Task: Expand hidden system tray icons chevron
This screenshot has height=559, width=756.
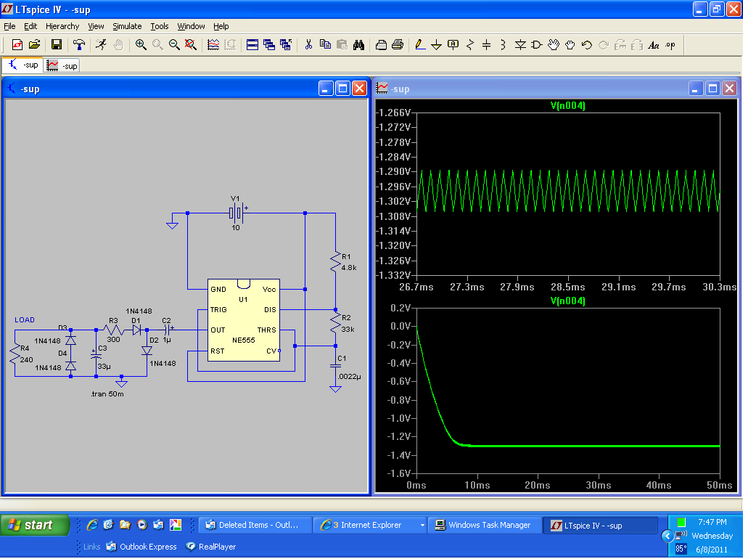Action: point(667,536)
